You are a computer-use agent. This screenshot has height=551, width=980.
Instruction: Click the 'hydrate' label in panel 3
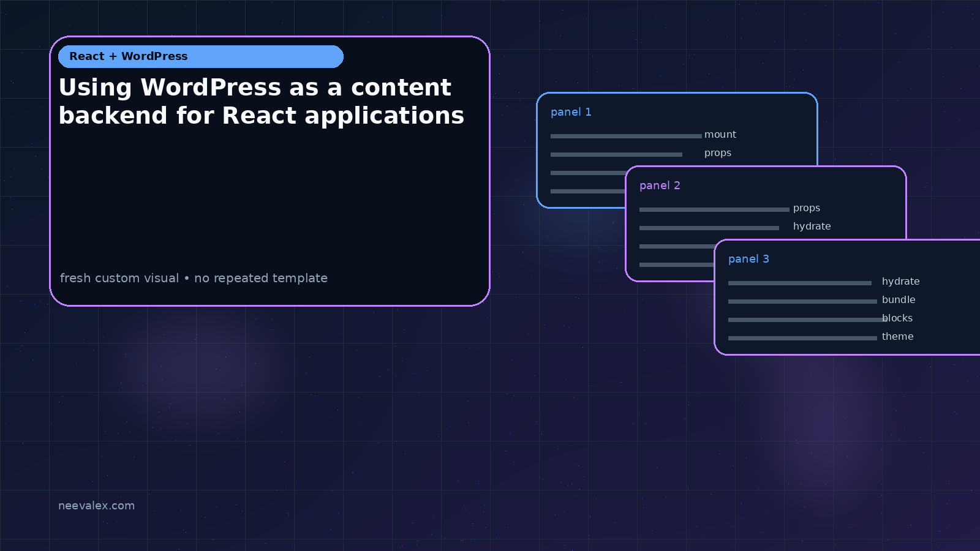(x=901, y=282)
